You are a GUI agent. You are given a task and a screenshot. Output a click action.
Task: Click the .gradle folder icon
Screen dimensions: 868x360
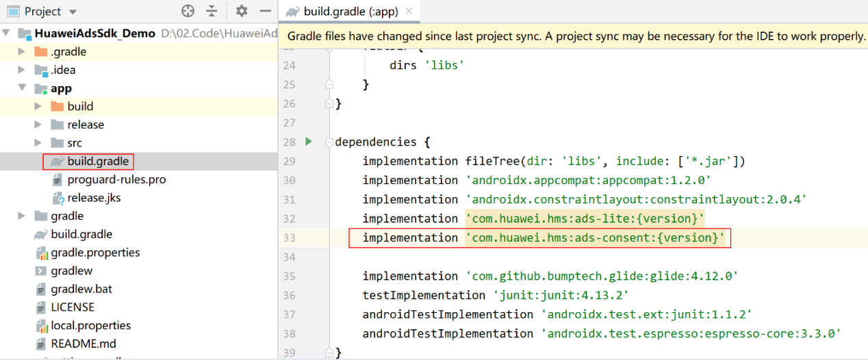[41, 51]
